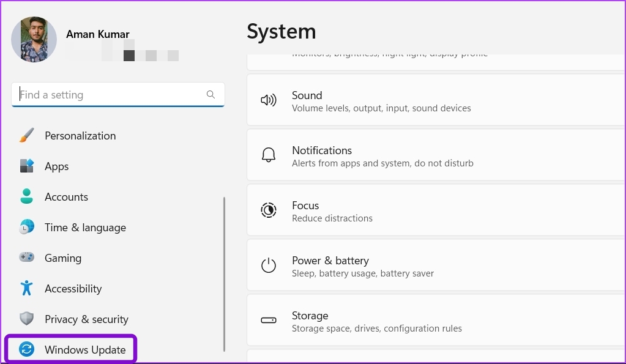Open the Gaming category
The image size is (626, 364).
pyautogui.click(x=63, y=258)
